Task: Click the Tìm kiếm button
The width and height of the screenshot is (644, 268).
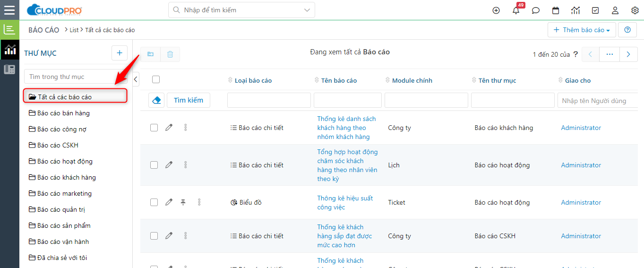Action: [x=189, y=100]
